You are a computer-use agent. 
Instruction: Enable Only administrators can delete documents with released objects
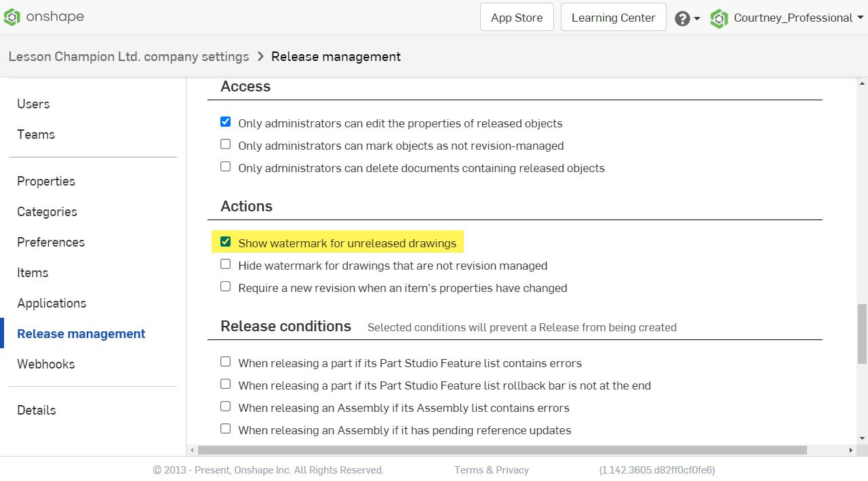pos(225,166)
